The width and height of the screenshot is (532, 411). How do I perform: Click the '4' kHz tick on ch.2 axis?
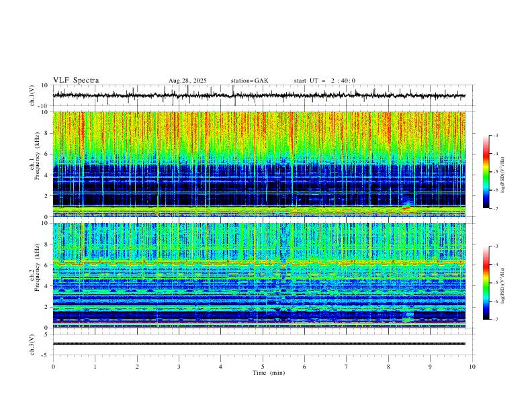coord(47,286)
